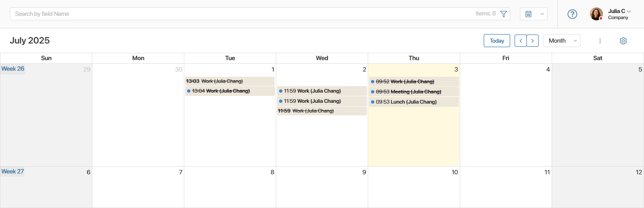Expand the Julia C account menu chevron
Viewport: 644px width, 208px height.
point(629,11)
